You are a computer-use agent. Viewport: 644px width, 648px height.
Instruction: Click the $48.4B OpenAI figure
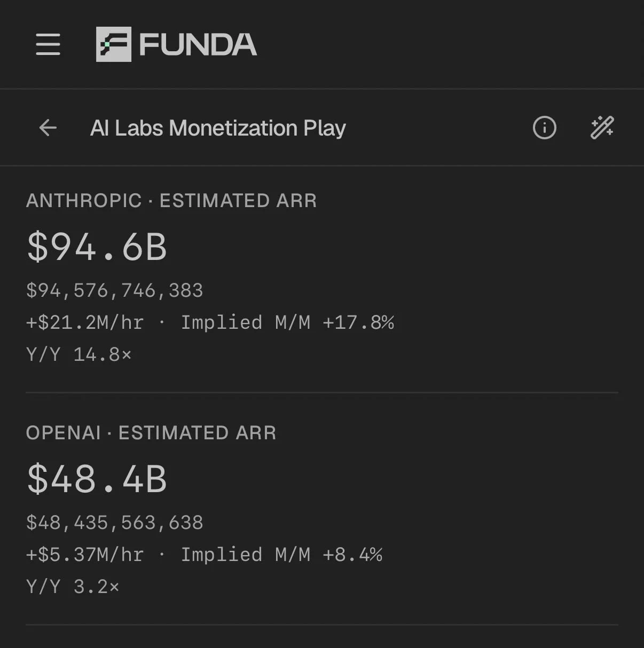(97, 479)
